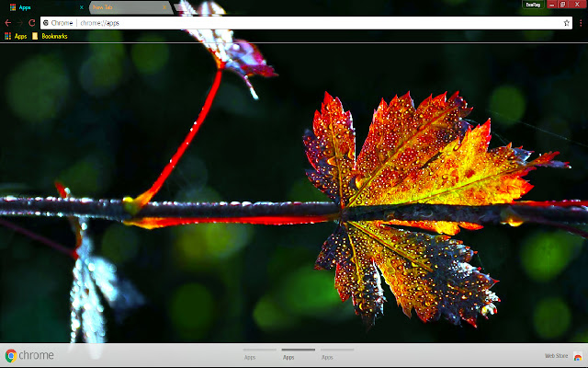
Task: Open the Web Store link
Action: [556, 356]
